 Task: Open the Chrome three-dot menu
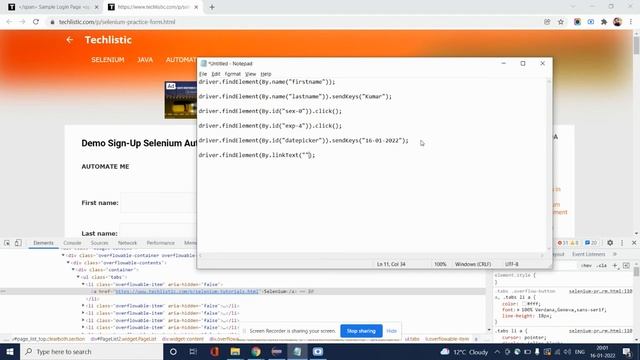pos(631,22)
